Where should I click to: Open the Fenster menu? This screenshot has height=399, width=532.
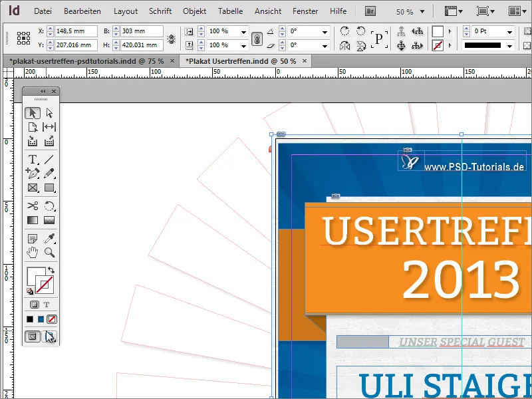pos(305,11)
